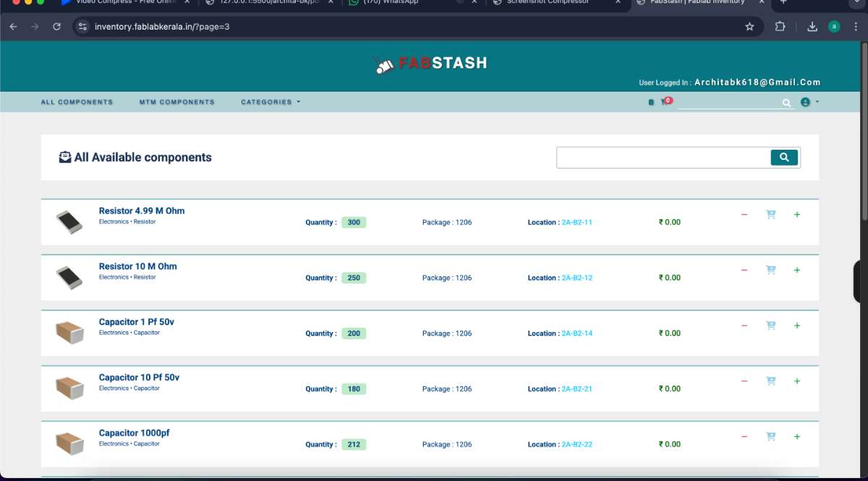This screenshot has width=868, height=481.
Task: Open the browser downloads icon
Action: 812,27
